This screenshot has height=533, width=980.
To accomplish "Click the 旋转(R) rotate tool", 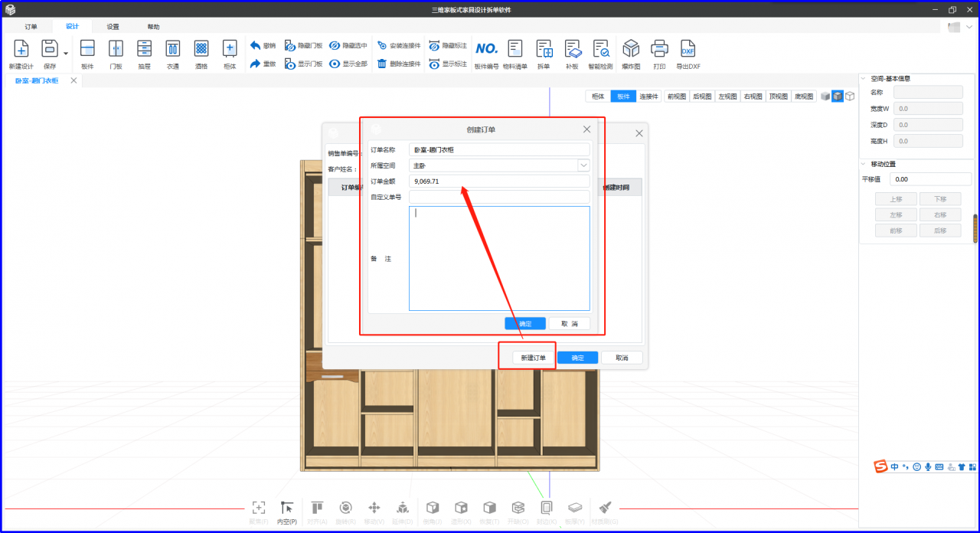I will tap(345, 512).
